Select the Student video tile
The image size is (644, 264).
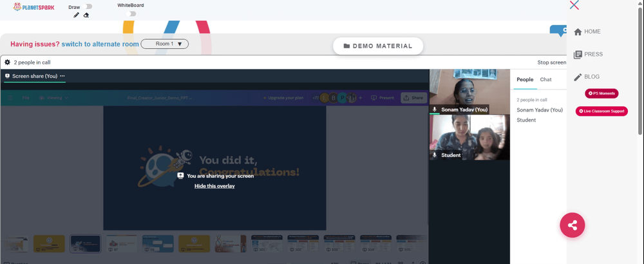(469, 137)
